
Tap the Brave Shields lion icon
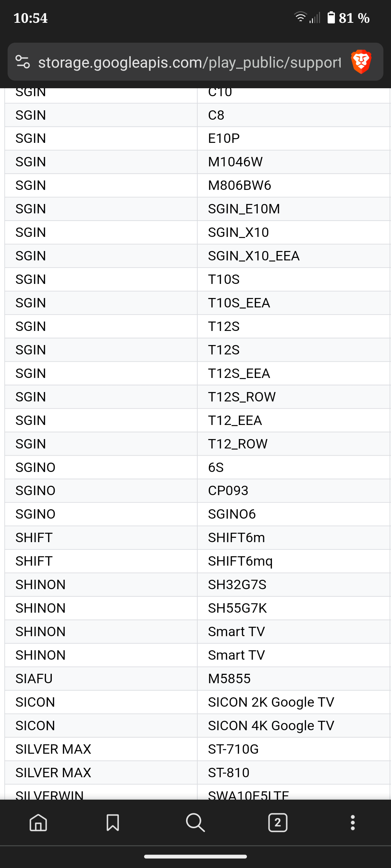(x=361, y=62)
